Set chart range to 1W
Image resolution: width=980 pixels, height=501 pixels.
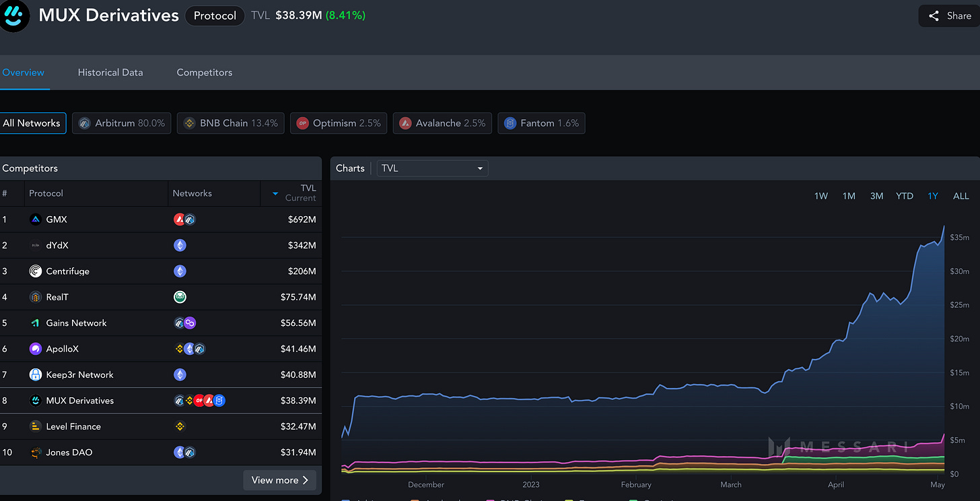pyautogui.click(x=821, y=196)
